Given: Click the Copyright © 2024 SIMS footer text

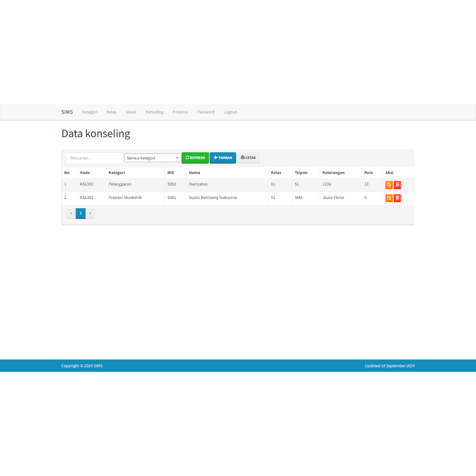Looking at the screenshot, I should tap(82, 366).
